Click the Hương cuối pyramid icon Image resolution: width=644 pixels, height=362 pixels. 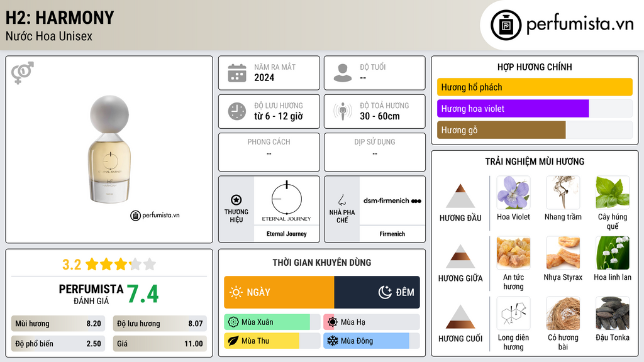point(460,317)
